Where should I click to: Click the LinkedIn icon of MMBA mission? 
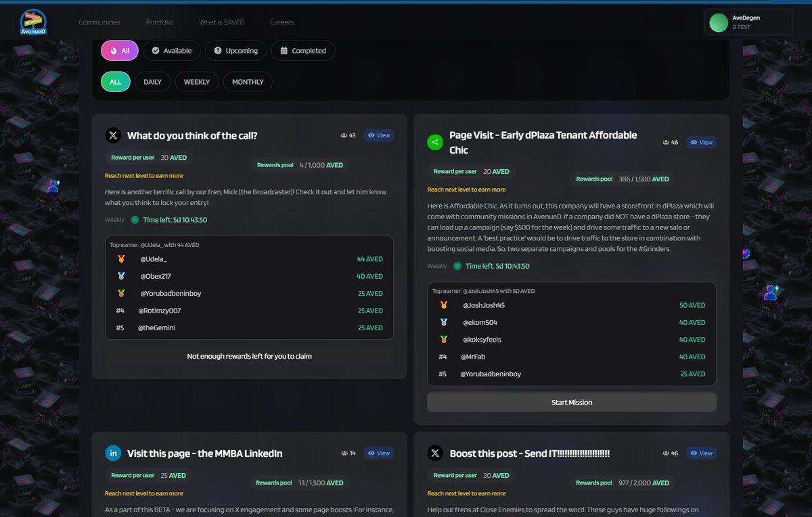click(x=113, y=453)
